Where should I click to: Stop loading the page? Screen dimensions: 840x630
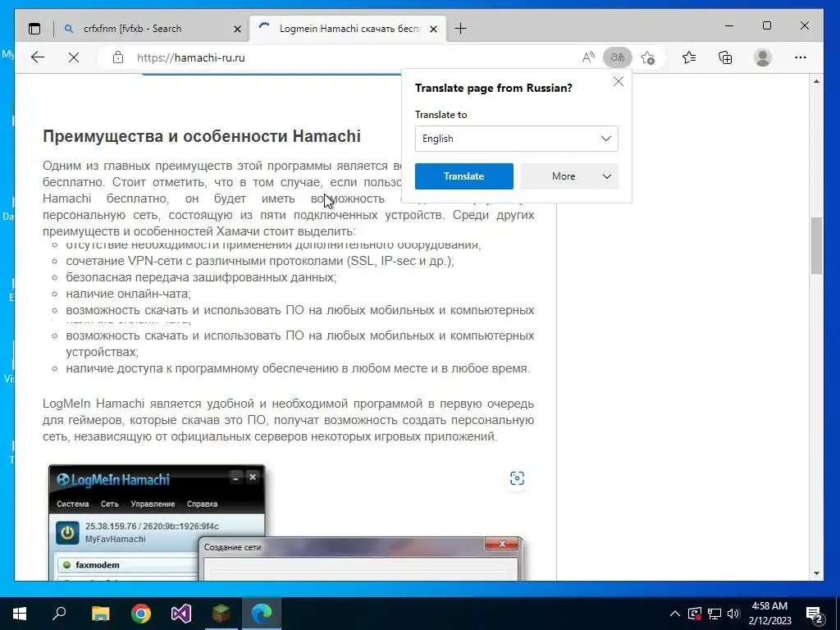coord(74,57)
